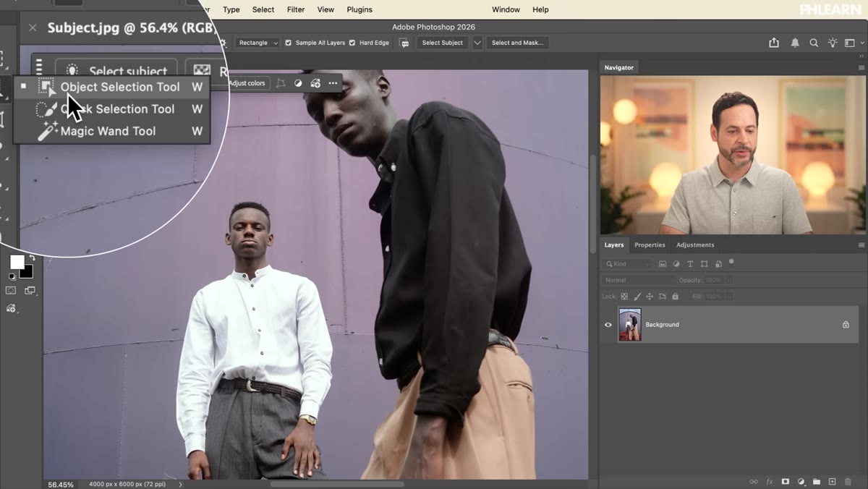Click the search magnifier icon
Viewport: 868px width, 489px height.
tap(814, 43)
